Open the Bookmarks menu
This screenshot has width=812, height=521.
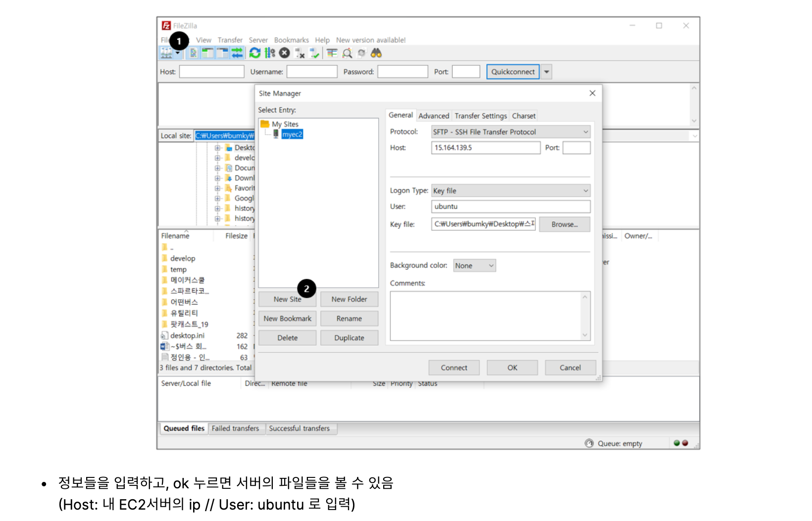(x=292, y=40)
